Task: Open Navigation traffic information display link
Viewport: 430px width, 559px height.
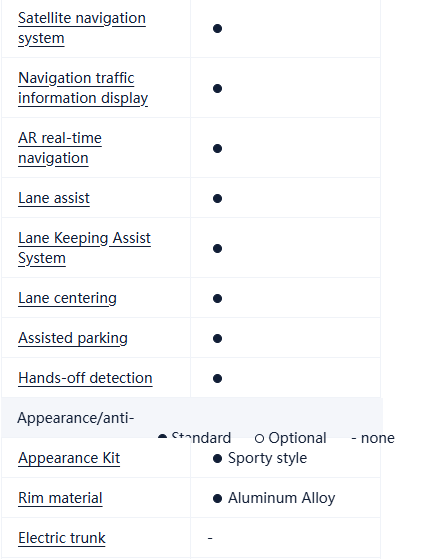Action: (83, 88)
